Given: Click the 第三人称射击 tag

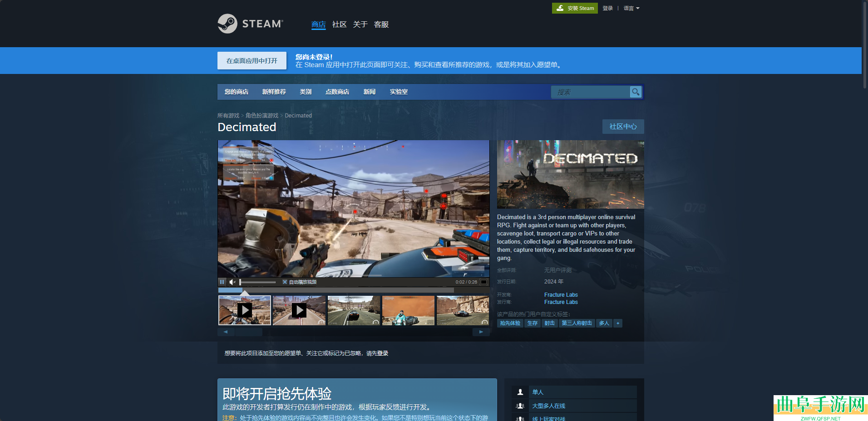Looking at the screenshot, I should tap(577, 323).
